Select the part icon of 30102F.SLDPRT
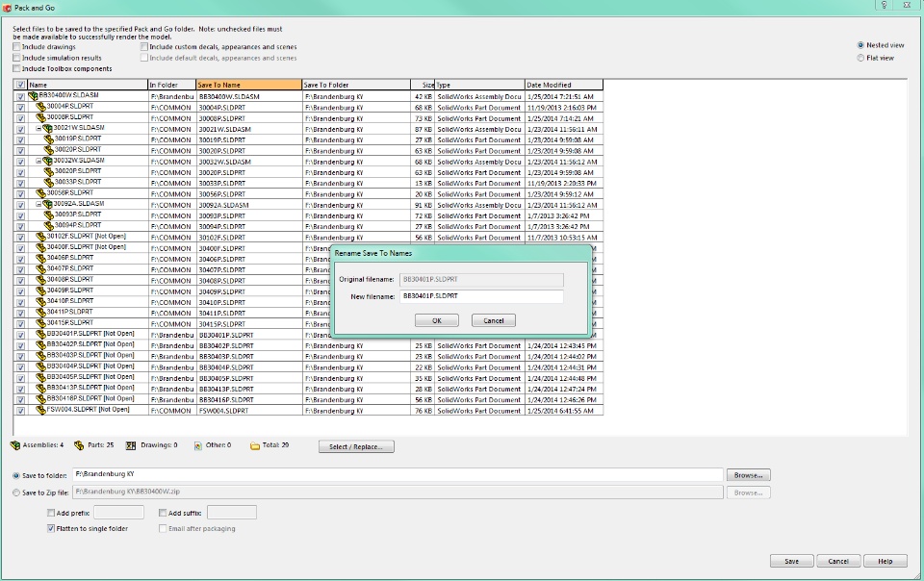The width and height of the screenshot is (924, 581). [40, 237]
